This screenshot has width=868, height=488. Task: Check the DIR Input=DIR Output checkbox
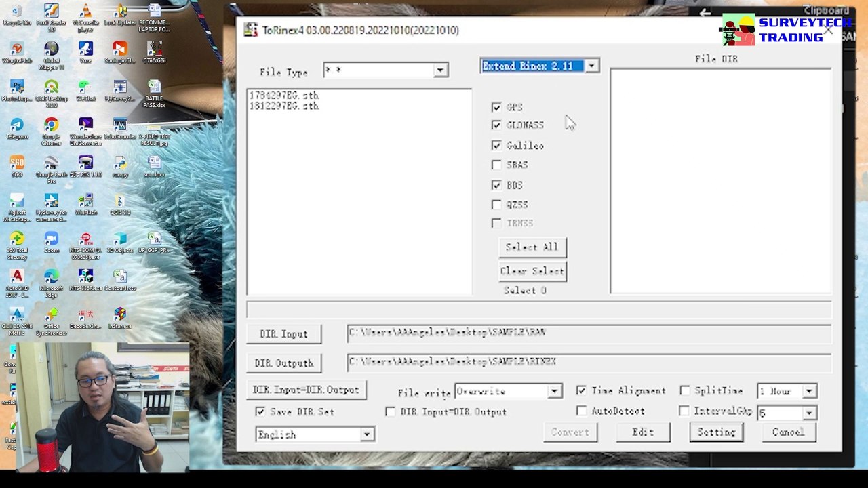[390, 412]
